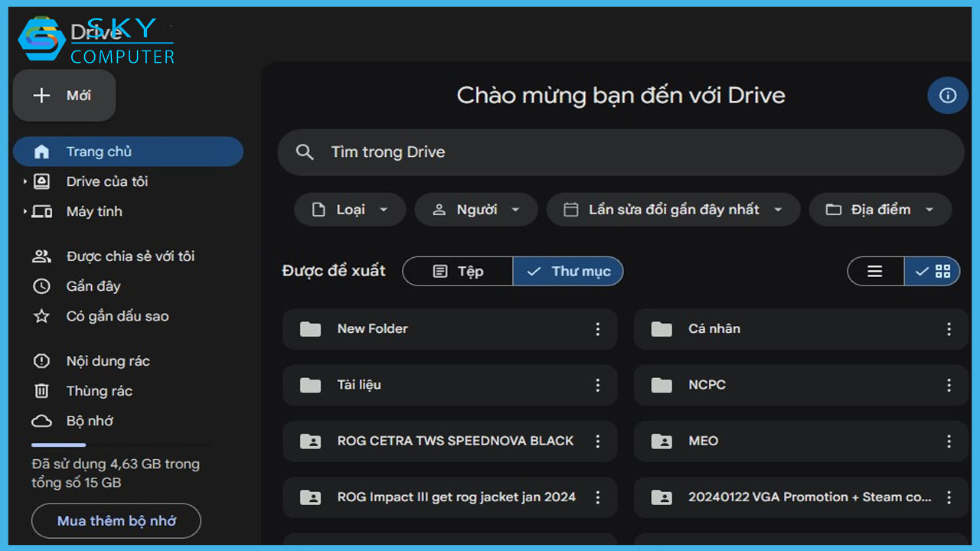Expand the Máy tính tree arrow
This screenshot has height=551, width=980.
pos(24,211)
